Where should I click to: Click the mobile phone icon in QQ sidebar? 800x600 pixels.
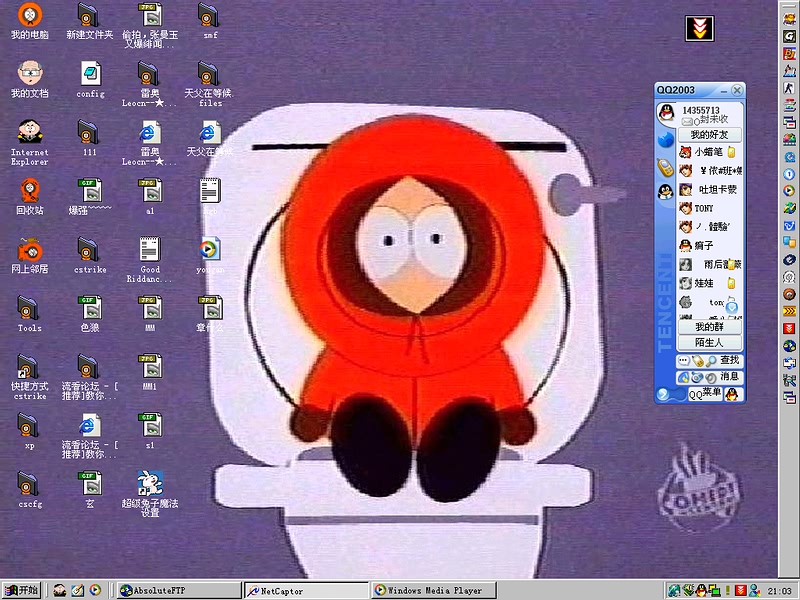tap(665, 167)
